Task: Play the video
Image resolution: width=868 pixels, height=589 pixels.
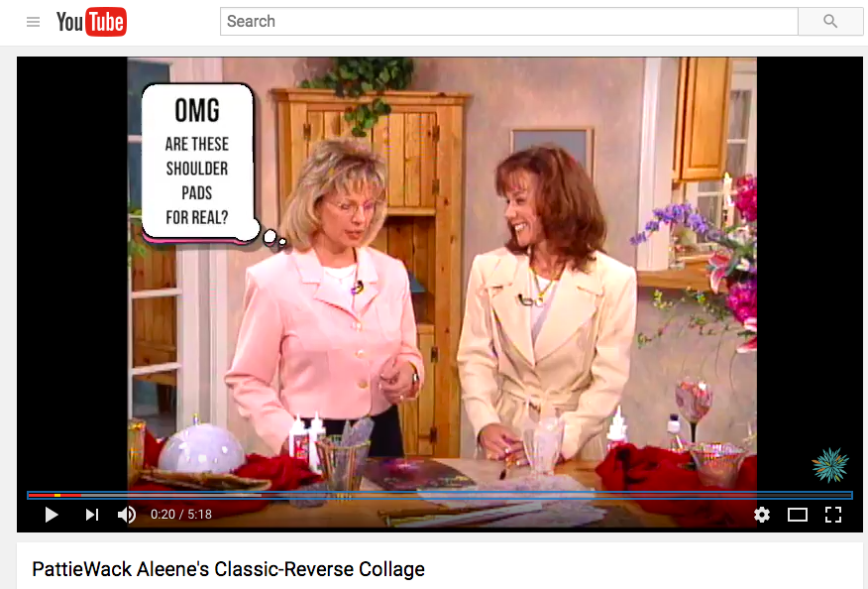Action: coord(52,515)
